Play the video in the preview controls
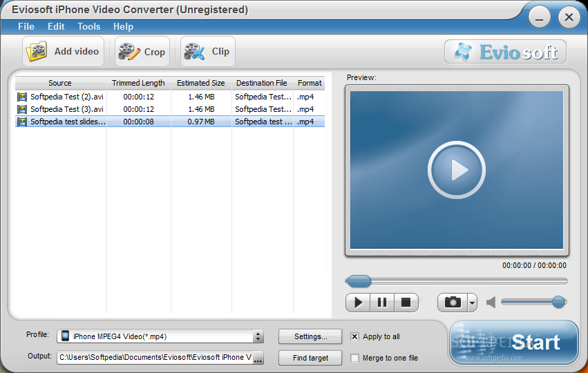This screenshot has height=373, width=588. (x=358, y=302)
